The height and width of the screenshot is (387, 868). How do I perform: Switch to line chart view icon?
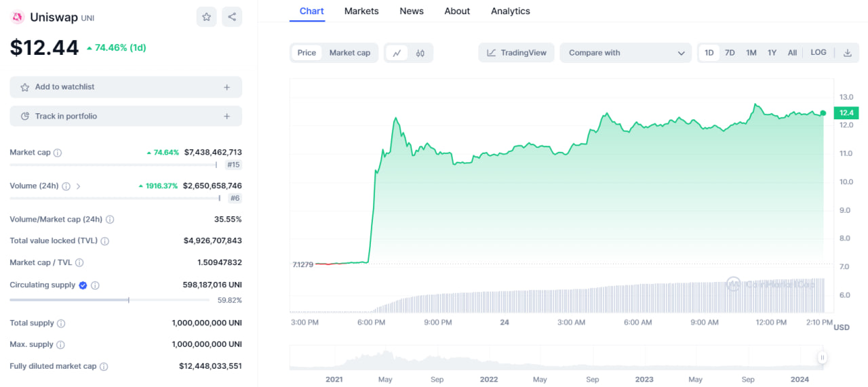397,53
